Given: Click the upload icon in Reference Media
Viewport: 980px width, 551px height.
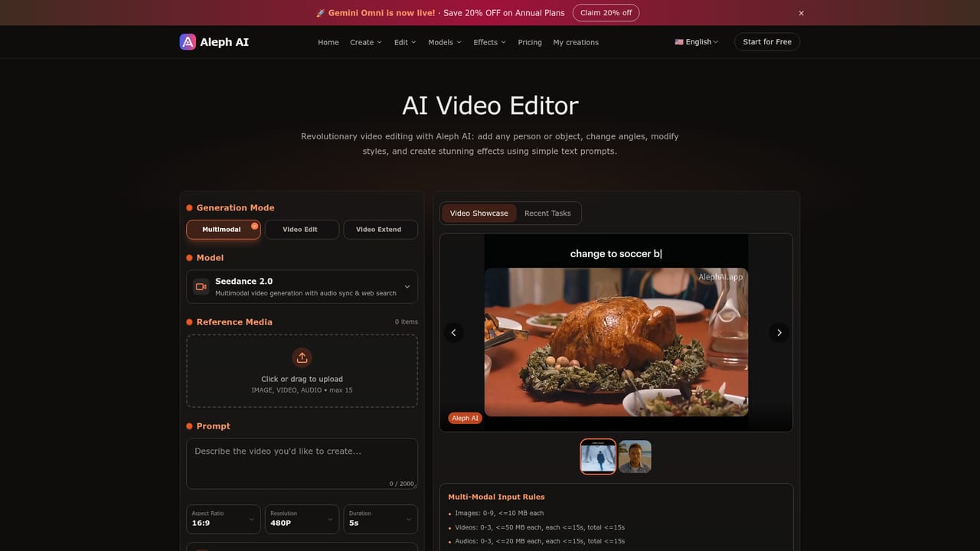Looking at the screenshot, I should point(302,357).
